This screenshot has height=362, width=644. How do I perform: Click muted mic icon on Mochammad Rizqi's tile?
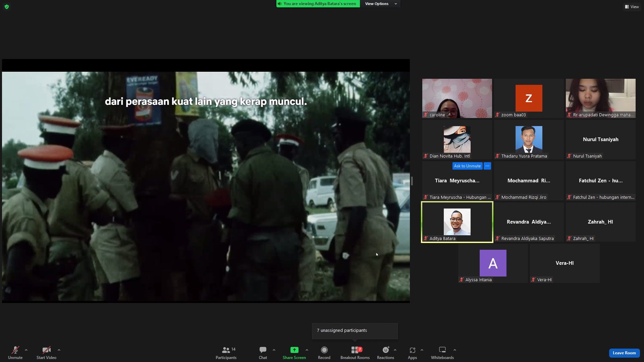pyautogui.click(x=498, y=197)
